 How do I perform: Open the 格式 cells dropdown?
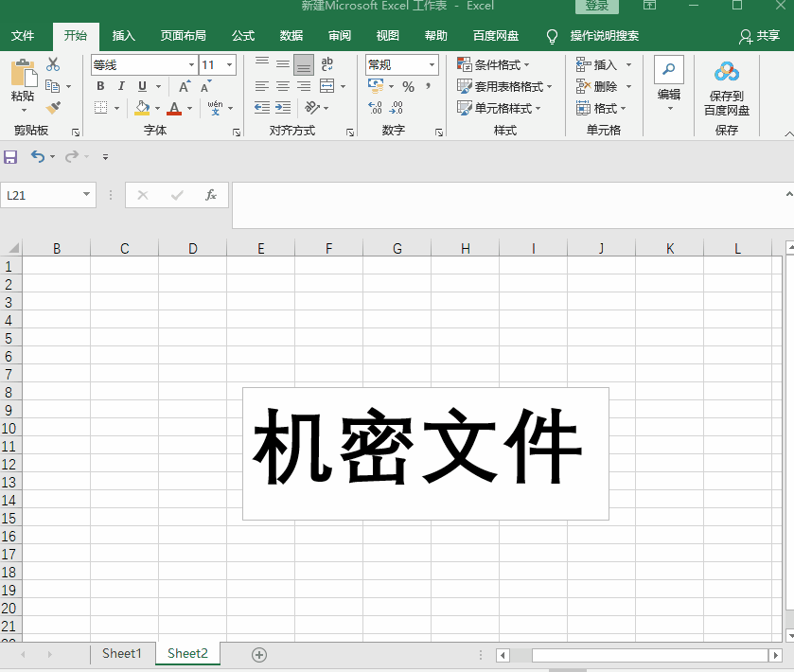point(601,108)
